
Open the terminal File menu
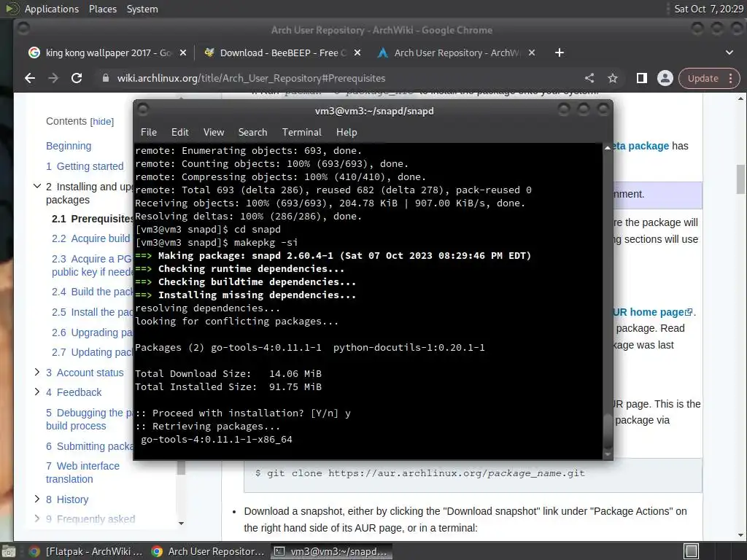[x=149, y=133]
